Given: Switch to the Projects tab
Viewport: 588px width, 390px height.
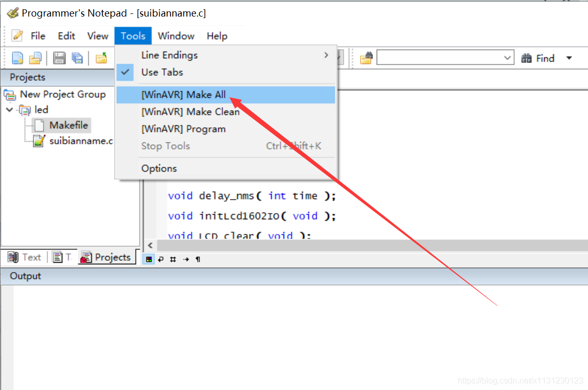Looking at the screenshot, I should point(107,257).
